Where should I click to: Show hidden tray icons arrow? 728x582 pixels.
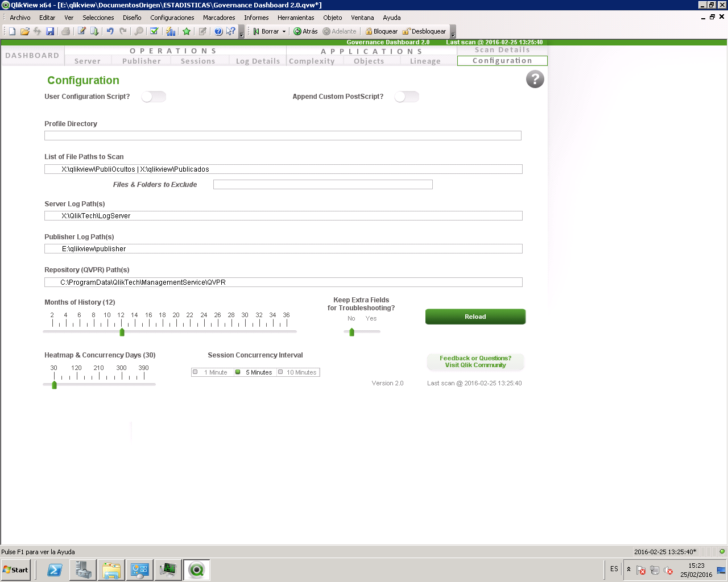pyautogui.click(x=628, y=569)
